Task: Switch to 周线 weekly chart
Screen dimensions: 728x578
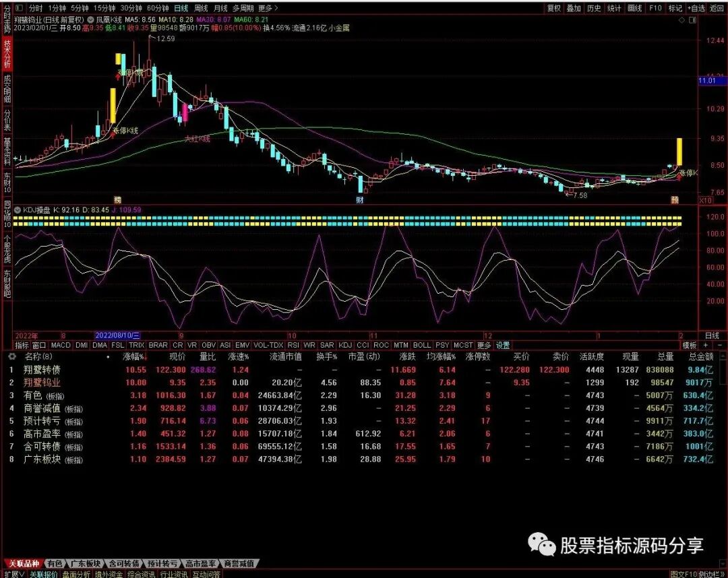Action: pyautogui.click(x=201, y=8)
